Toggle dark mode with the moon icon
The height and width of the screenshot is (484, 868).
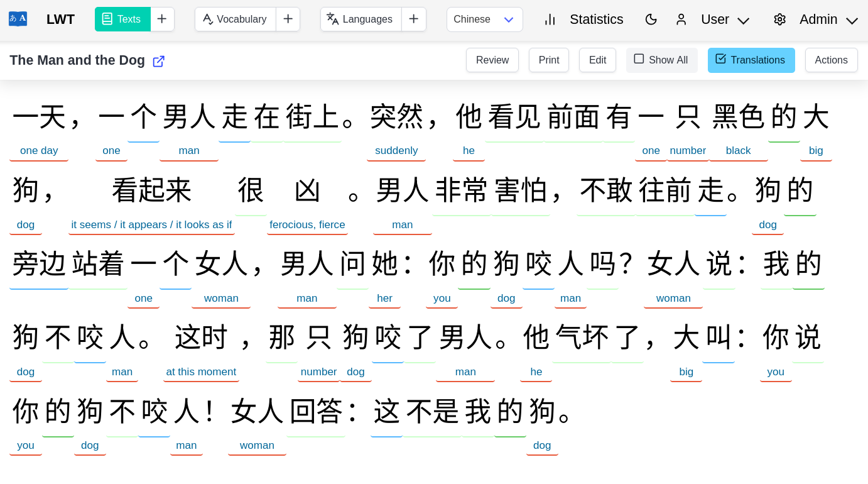click(651, 19)
